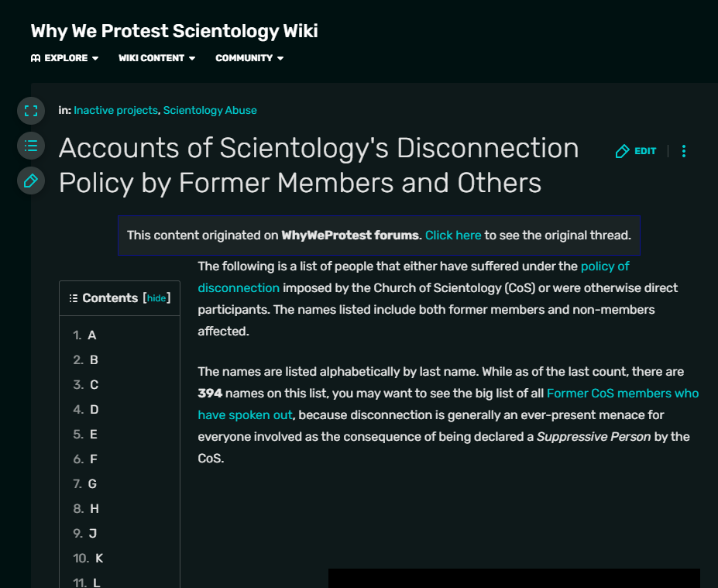The width and height of the screenshot is (718, 588).
Task: Expand the EXPLORE dropdown menu
Action: [x=71, y=58]
